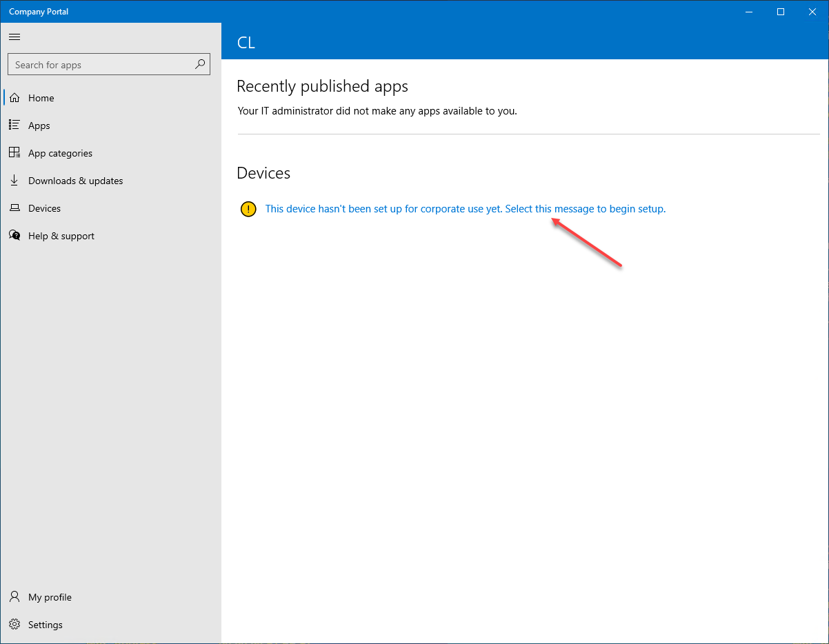Minimize the Company Portal window
The height and width of the screenshot is (644, 829).
(749, 12)
